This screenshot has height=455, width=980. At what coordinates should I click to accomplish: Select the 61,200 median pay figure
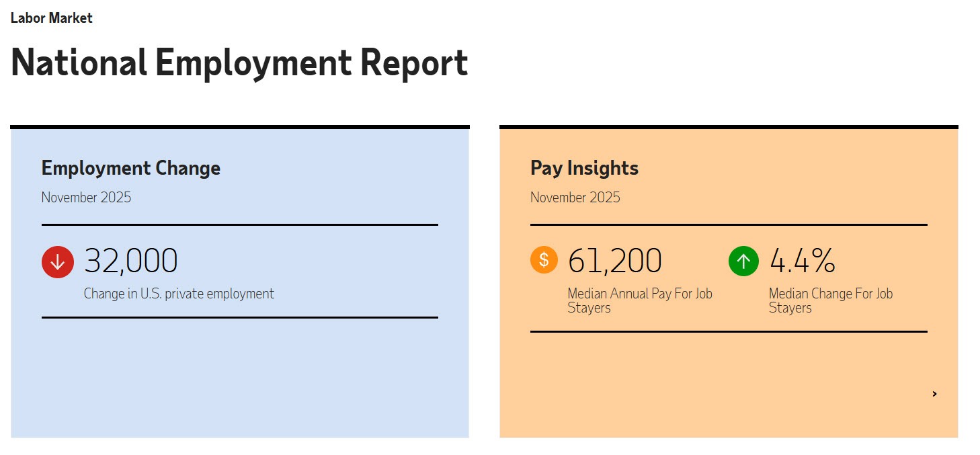click(x=615, y=261)
